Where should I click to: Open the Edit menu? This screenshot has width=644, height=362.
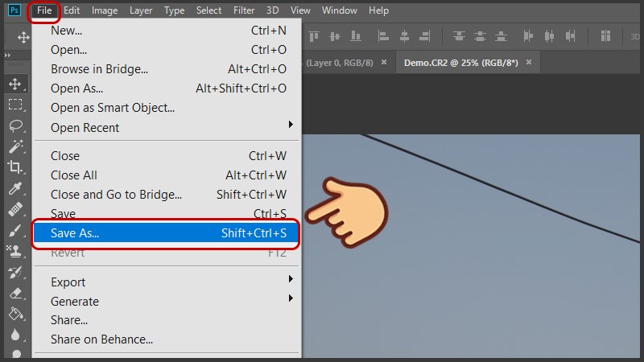click(72, 10)
